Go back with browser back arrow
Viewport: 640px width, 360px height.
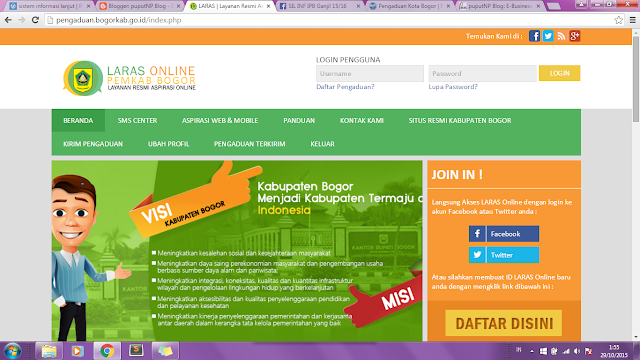coord(8,20)
